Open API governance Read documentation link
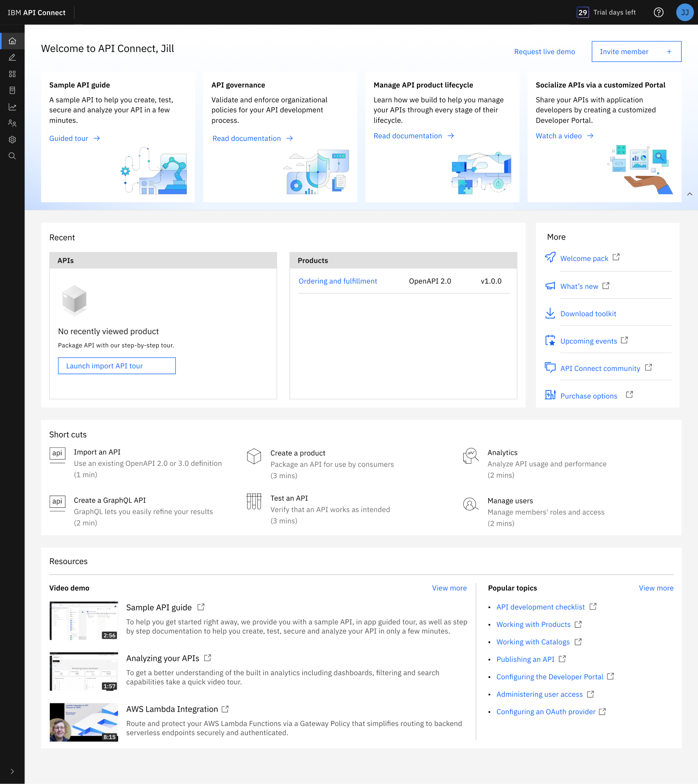This screenshot has height=784, width=698. pyautogui.click(x=253, y=138)
